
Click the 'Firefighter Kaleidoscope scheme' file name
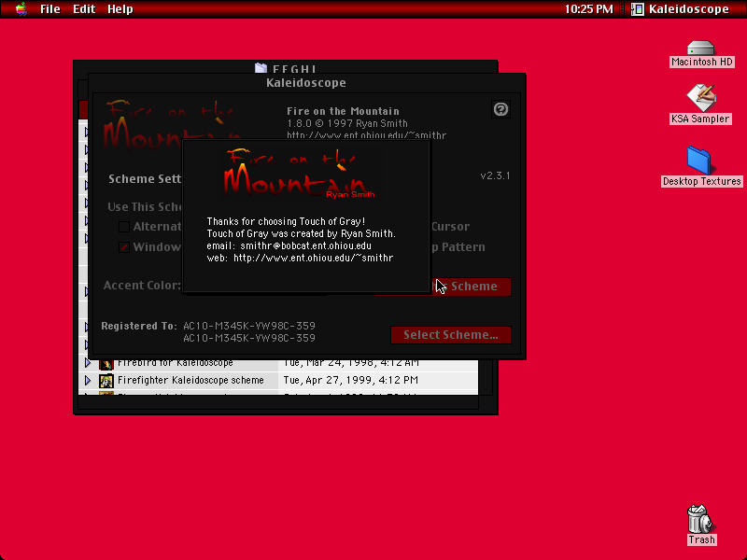pyautogui.click(x=190, y=380)
